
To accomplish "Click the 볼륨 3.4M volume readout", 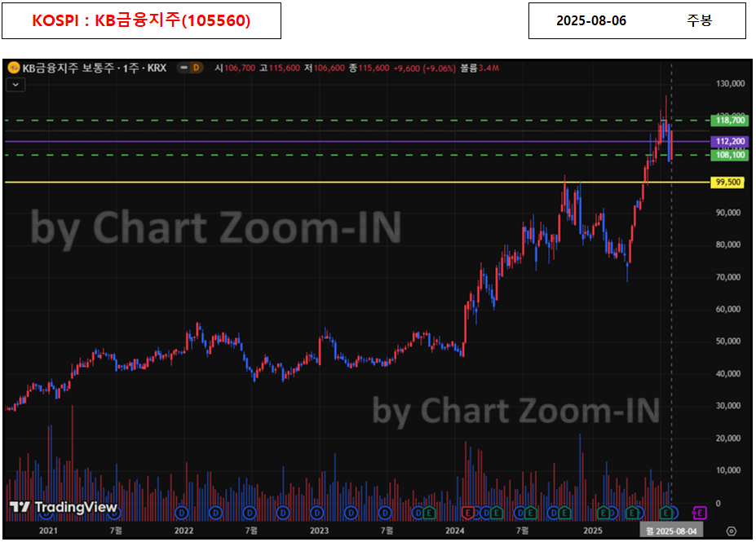I will click(x=480, y=68).
